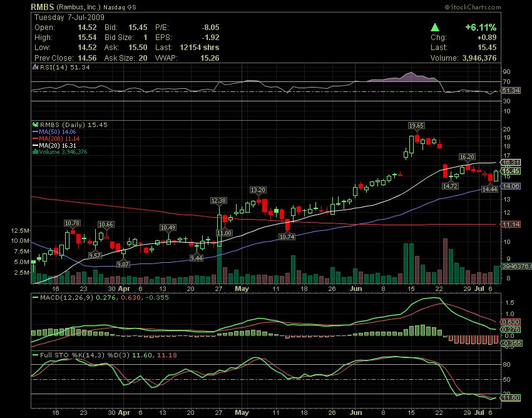The height and width of the screenshot is (418, 532).
Task: Click the 3946376 volume axis tag
Action: click(x=516, y=267)
